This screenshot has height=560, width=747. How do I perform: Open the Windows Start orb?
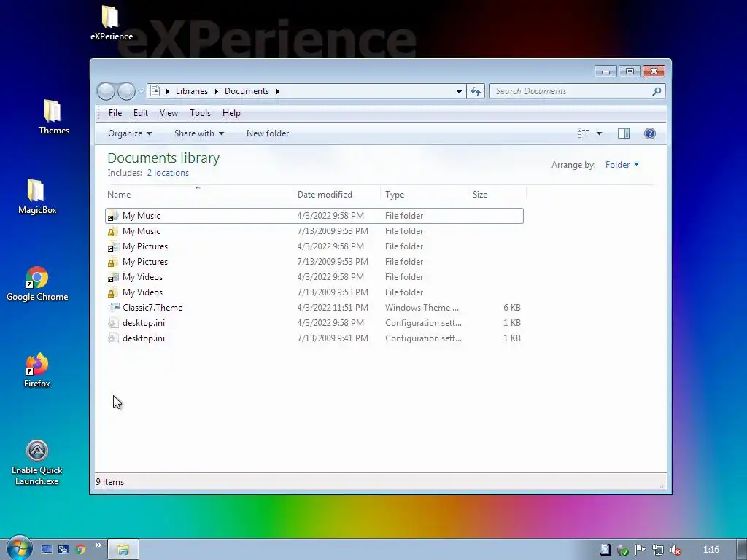(x=19, y=549)
